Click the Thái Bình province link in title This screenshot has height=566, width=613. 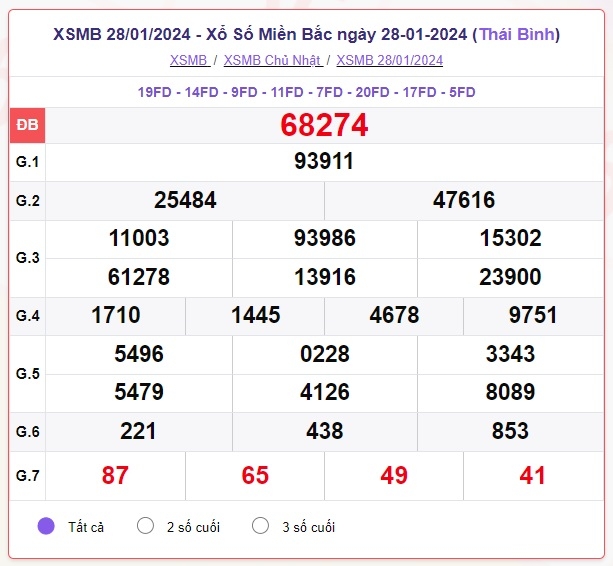[517, 34]
